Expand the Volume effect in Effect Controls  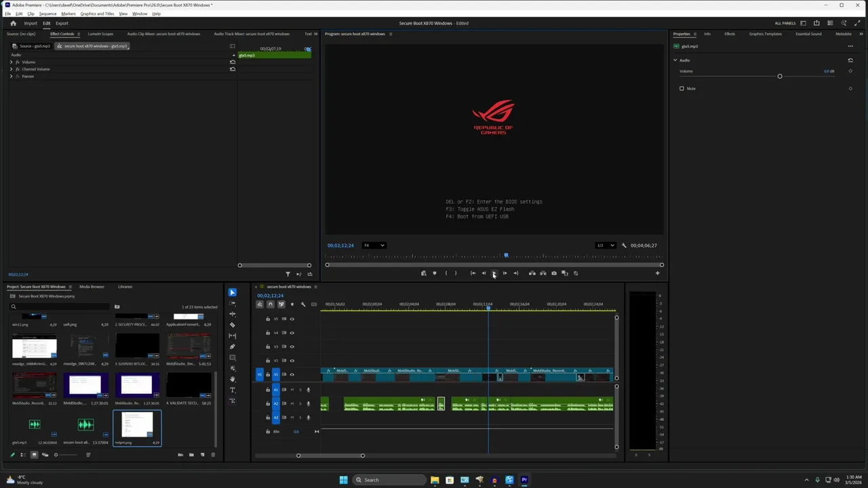click(x=11, y=62)
